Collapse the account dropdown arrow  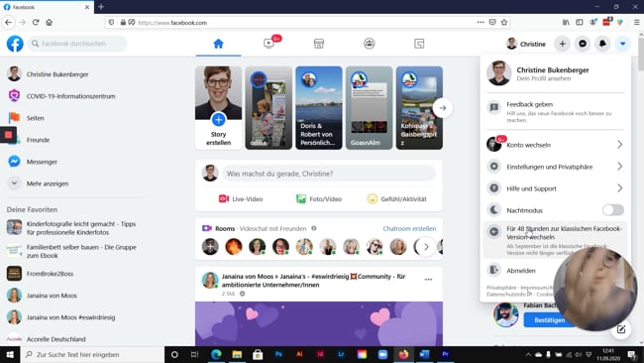(622, 44)
